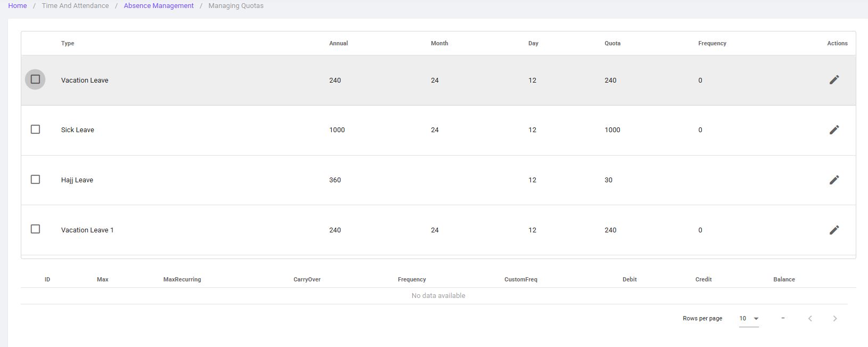The width and height of the screenshot is (868, 347).
Task: Click the Managing Quotas breadcrumb
Action: (x=236, y=6)
